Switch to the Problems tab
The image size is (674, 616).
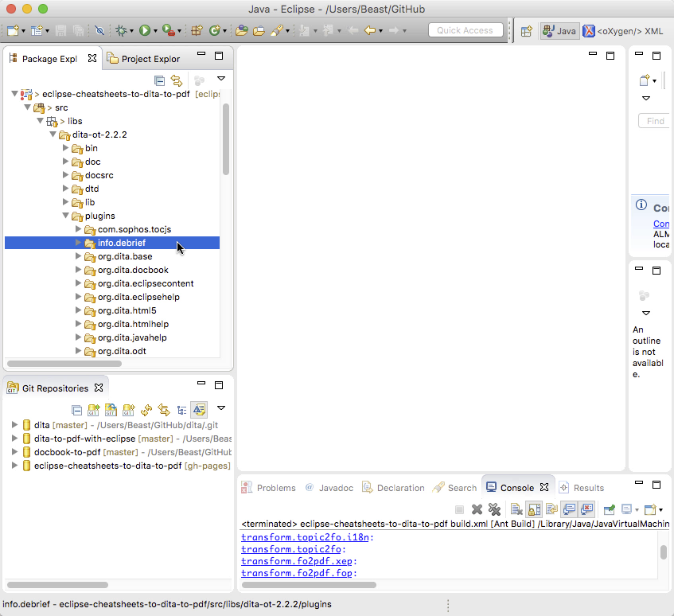point(269,488)
